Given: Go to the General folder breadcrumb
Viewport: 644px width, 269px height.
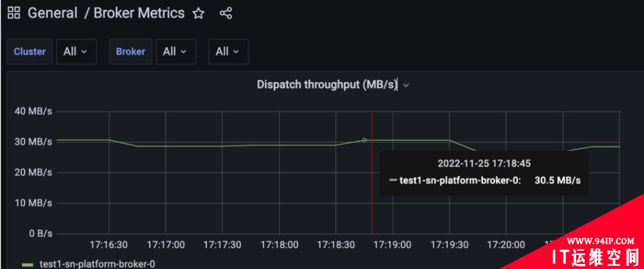Looking at the screenshot, I should pyautogui.click(x=52, y=13).
